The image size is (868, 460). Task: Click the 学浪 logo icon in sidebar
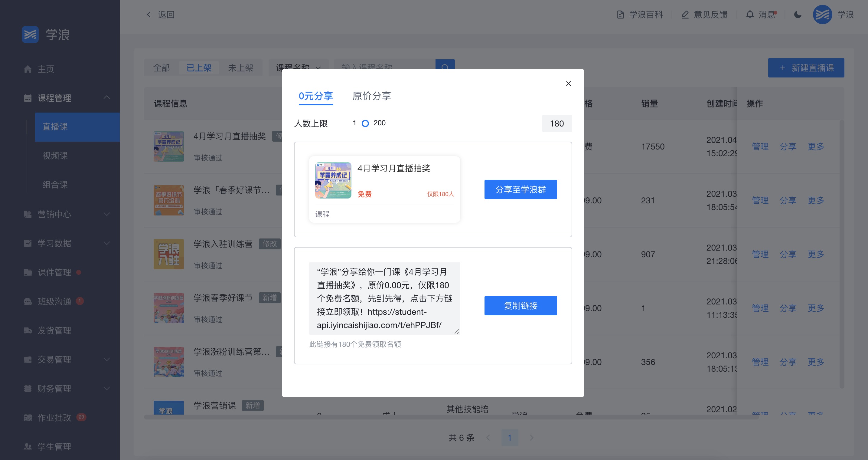[30, 34]
